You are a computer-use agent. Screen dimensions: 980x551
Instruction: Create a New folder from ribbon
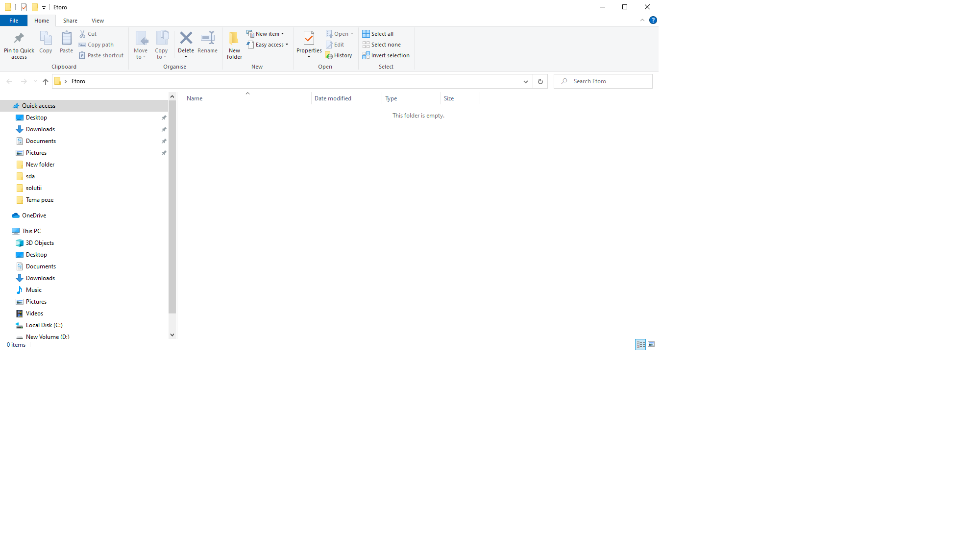234,45
